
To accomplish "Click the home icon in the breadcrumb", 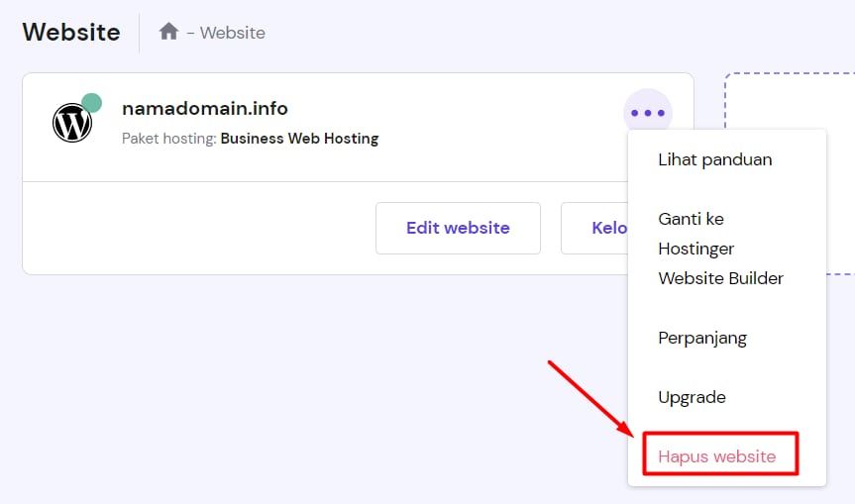I will [168, 32].
